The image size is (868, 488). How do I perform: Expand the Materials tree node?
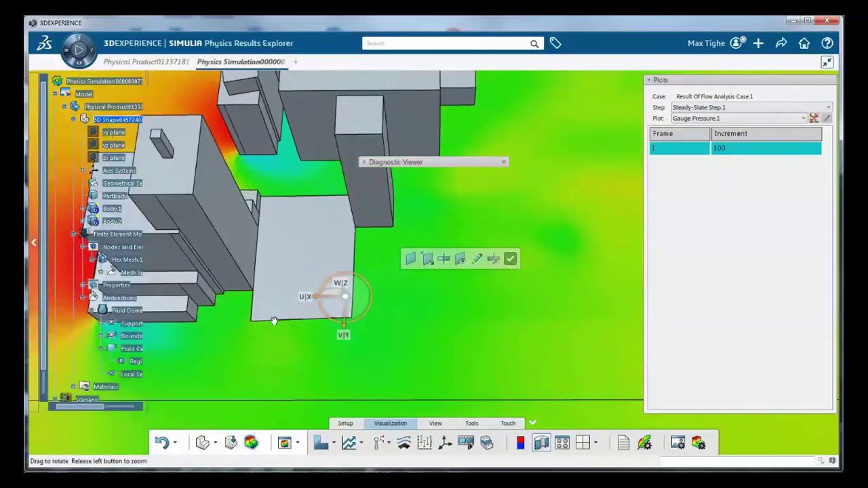73,387
